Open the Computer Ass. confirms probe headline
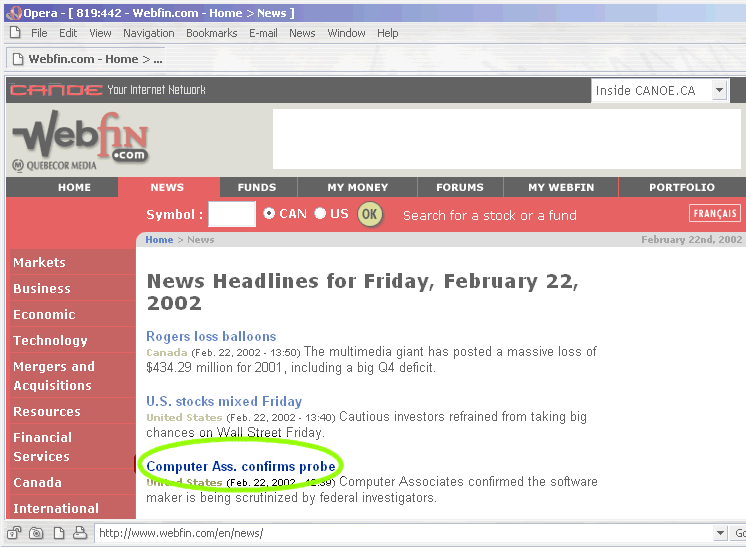Image resolution: width=746 pixels, height=548 pixels. click(x=241, y=466)
